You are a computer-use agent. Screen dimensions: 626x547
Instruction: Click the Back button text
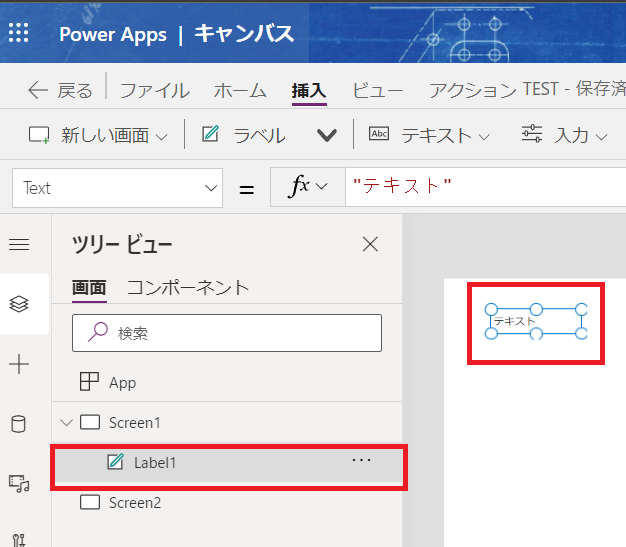(75, 91)
